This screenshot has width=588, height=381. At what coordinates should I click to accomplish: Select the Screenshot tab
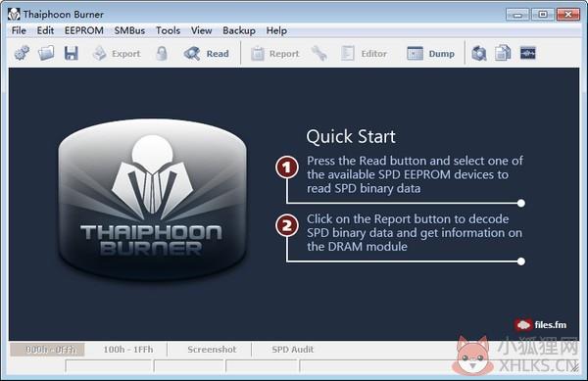[x=212, y=349]
